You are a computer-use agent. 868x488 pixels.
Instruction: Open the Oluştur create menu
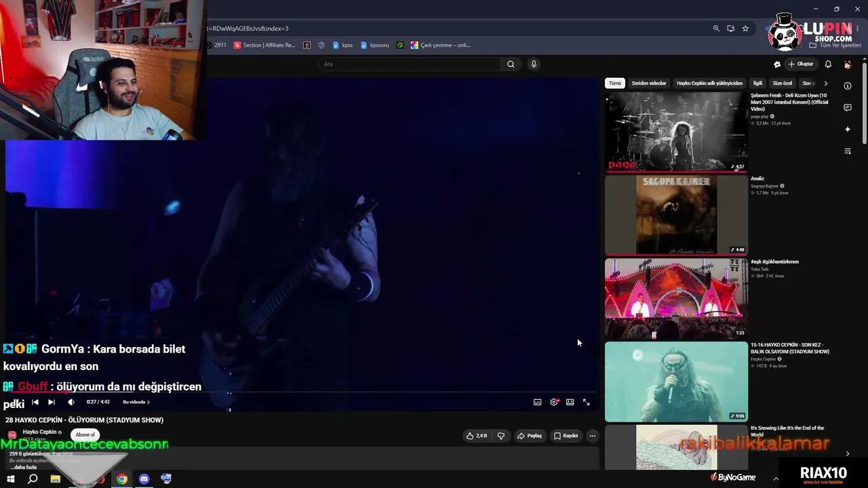tap(800, 64)
